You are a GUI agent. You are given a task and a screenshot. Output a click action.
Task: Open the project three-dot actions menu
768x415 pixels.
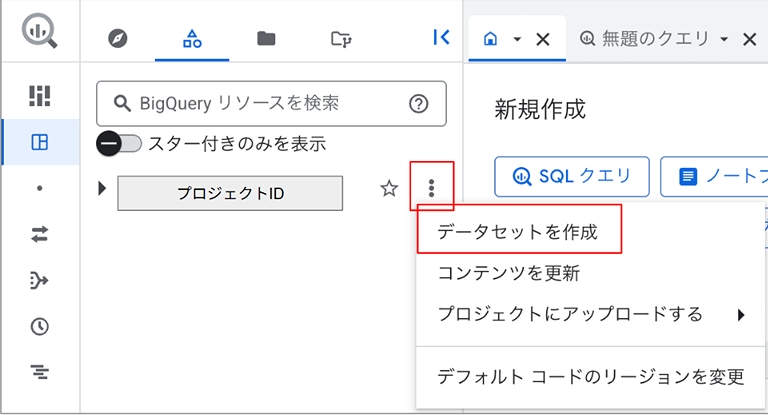coord(432,188)
